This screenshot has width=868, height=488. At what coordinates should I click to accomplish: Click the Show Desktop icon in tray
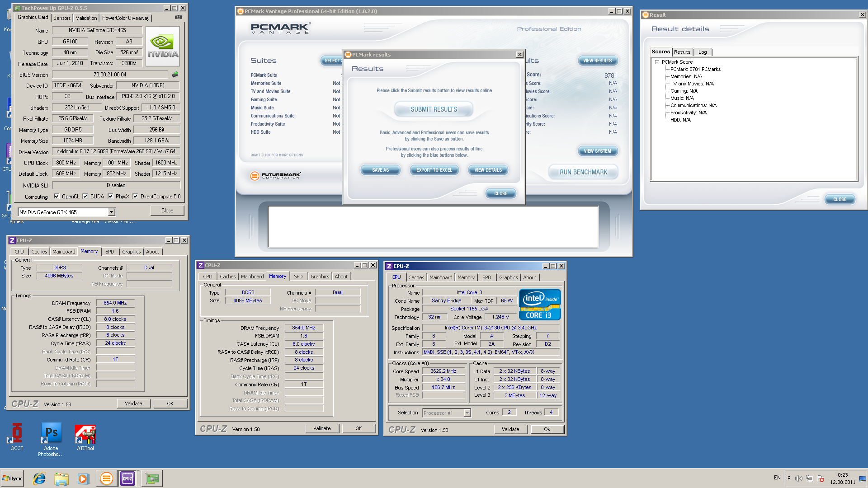863,479
